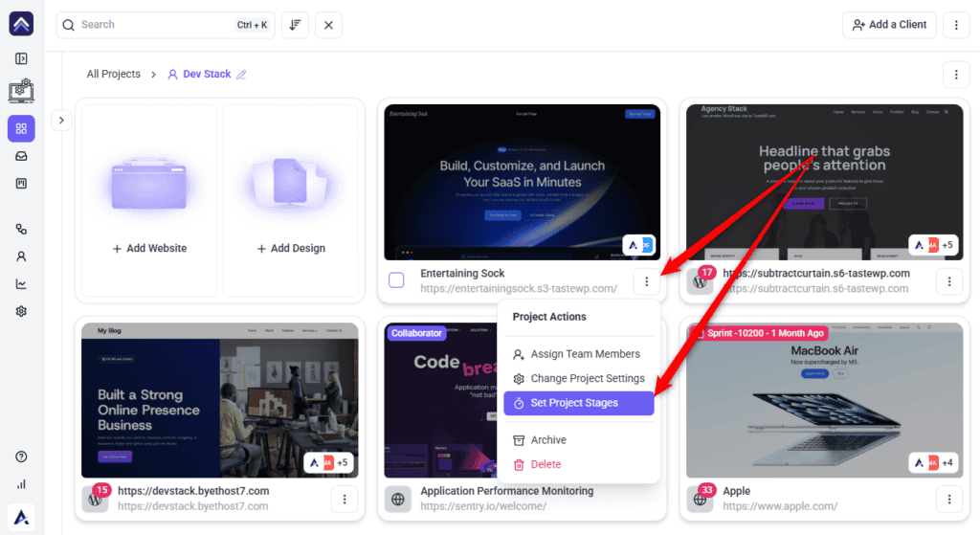Click the WordPress icon on devstack.byethost7.com card
Viewport: 980px width, 535px height.
[x=95, y=500]
